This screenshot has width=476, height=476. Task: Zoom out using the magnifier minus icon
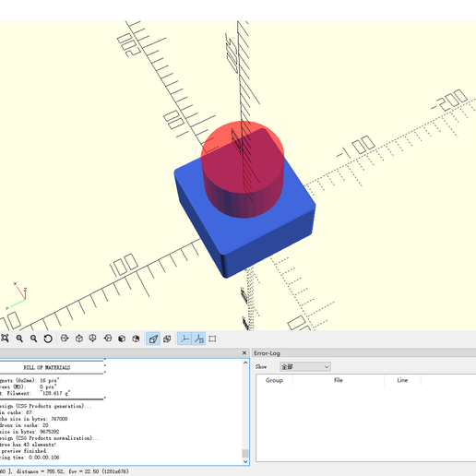click(33, 339)
